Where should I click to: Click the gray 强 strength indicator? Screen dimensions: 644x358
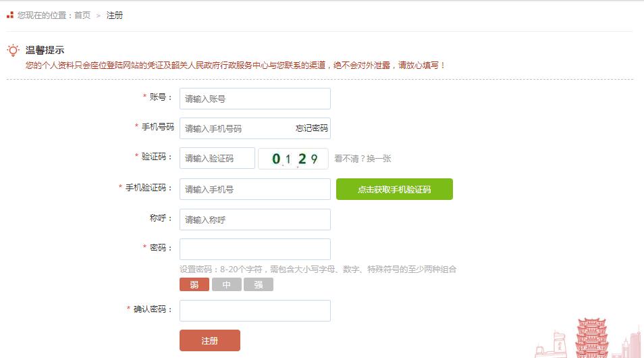[259, 284]
